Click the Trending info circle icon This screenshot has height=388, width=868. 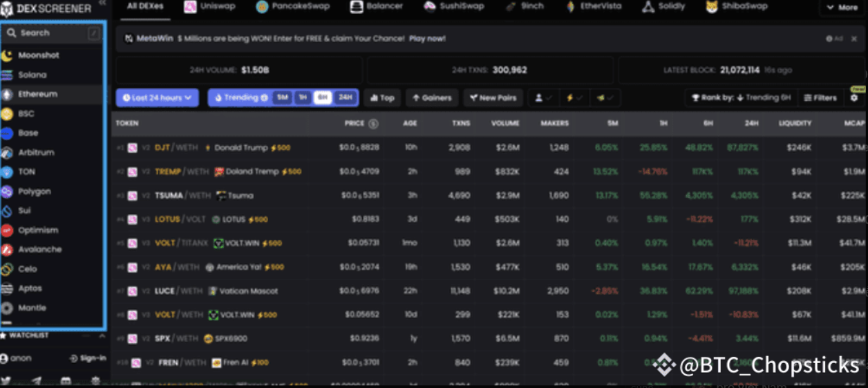(x=264, y=98)
